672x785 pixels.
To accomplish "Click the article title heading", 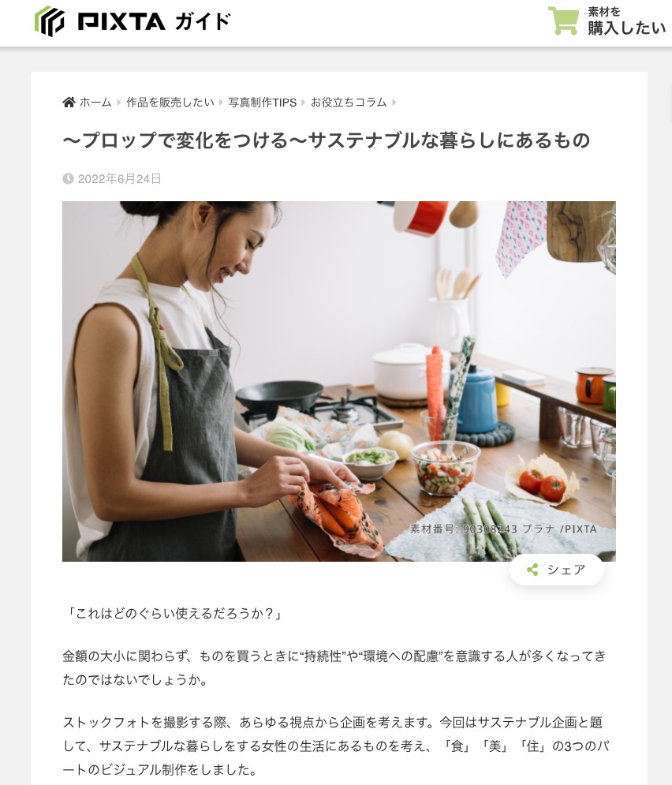I will pos(327,140).
